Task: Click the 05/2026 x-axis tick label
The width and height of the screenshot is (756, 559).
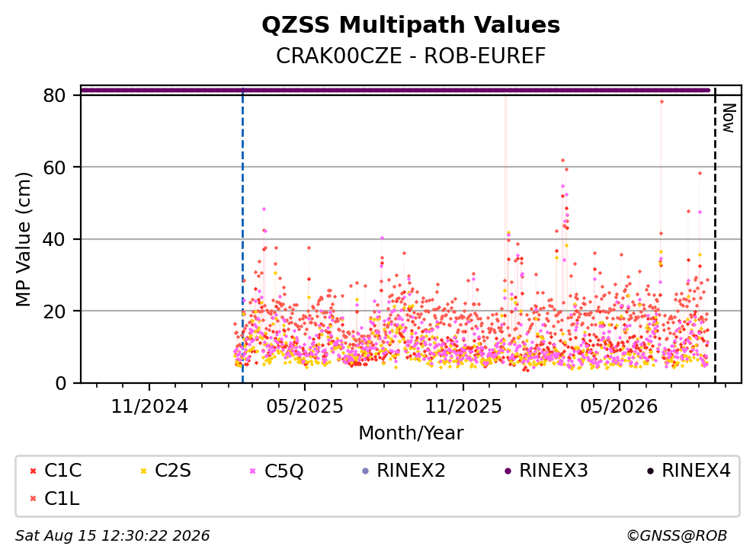Action: pyautogui.click(x=619, y=407)
